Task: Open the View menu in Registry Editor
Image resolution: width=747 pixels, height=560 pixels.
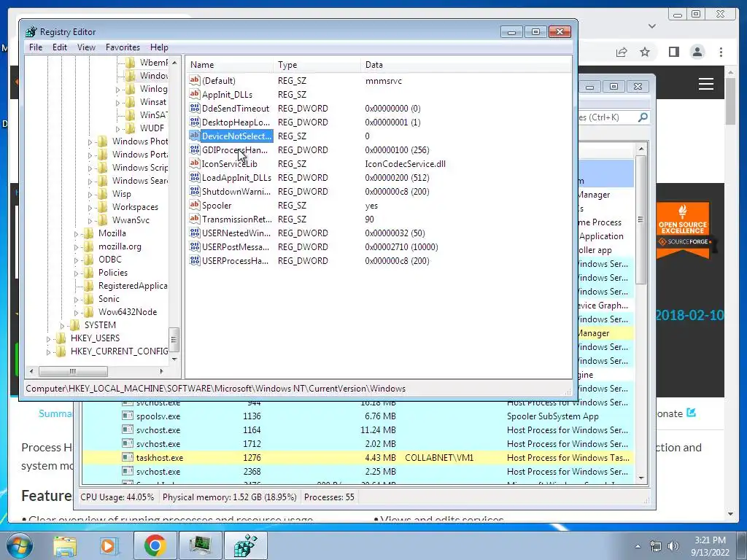Action: [86, 47]
